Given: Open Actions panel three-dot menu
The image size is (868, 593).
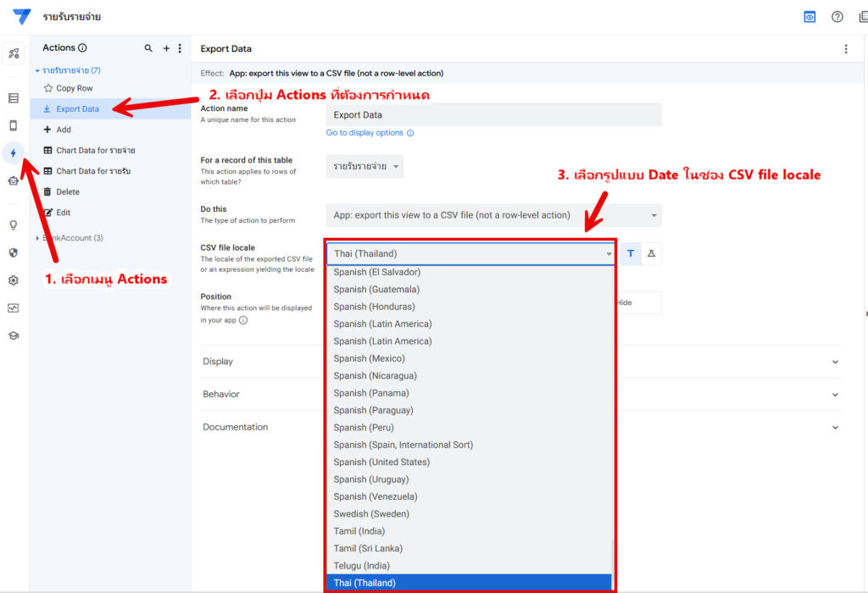Looking at the screenshot, I should click(180, 48).
